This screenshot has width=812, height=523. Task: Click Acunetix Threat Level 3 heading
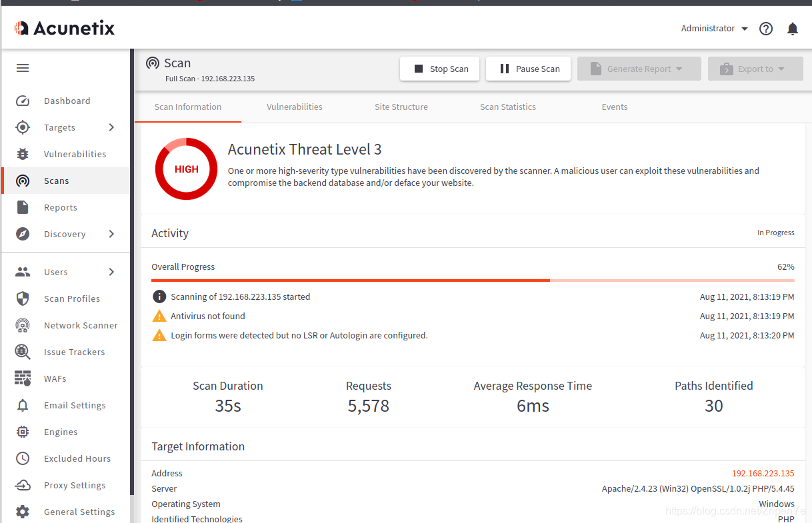pyautogui.click(x=305, y=149)
